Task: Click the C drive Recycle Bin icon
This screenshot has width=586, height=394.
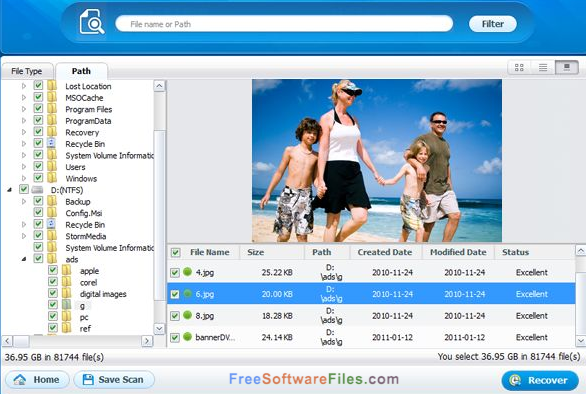Action: coord(52,144)
